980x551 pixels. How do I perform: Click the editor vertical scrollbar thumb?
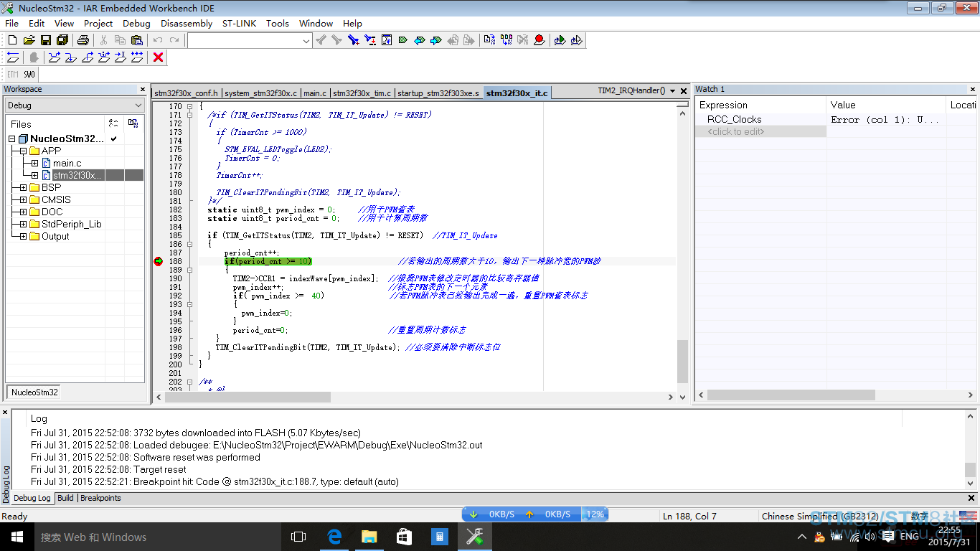coord(682,362)
